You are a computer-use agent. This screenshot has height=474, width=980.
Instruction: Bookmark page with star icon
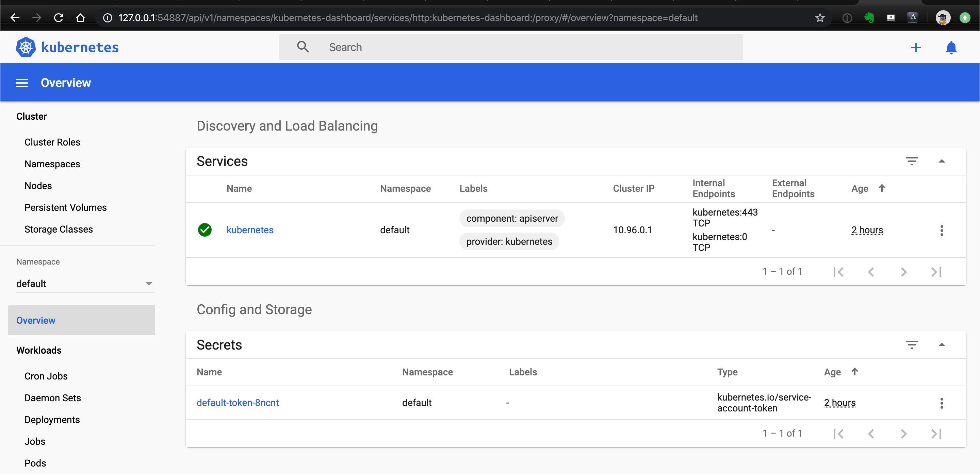pyautogui.click(x=820, y=18)
